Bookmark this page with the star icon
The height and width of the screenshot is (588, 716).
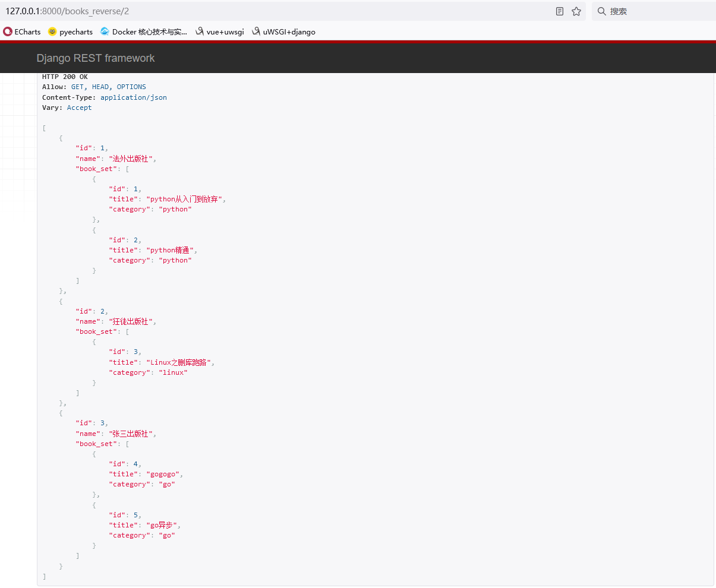576,11
